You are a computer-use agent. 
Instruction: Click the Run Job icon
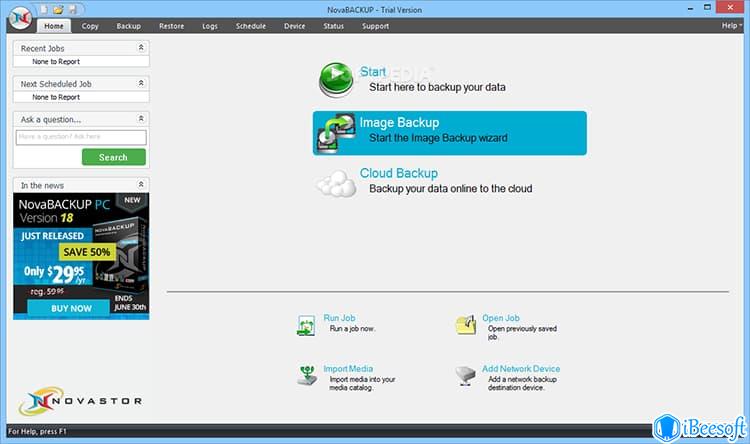(306, 325)
